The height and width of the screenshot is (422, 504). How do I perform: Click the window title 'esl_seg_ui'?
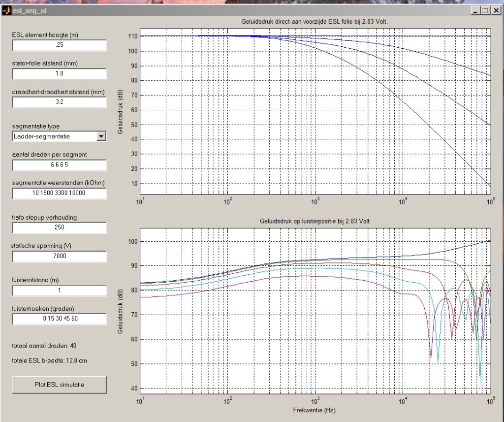pyautogui.click(x=30, y=11)
